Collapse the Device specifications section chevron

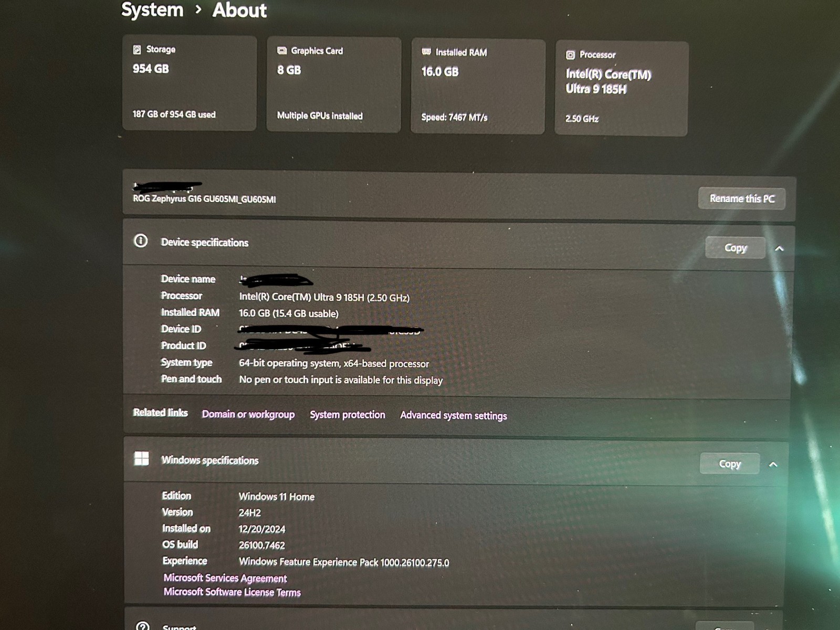pos(779,248)
